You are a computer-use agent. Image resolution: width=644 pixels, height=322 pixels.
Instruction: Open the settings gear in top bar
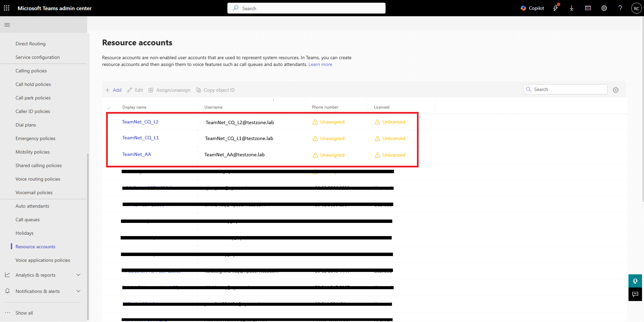[604, 8]
